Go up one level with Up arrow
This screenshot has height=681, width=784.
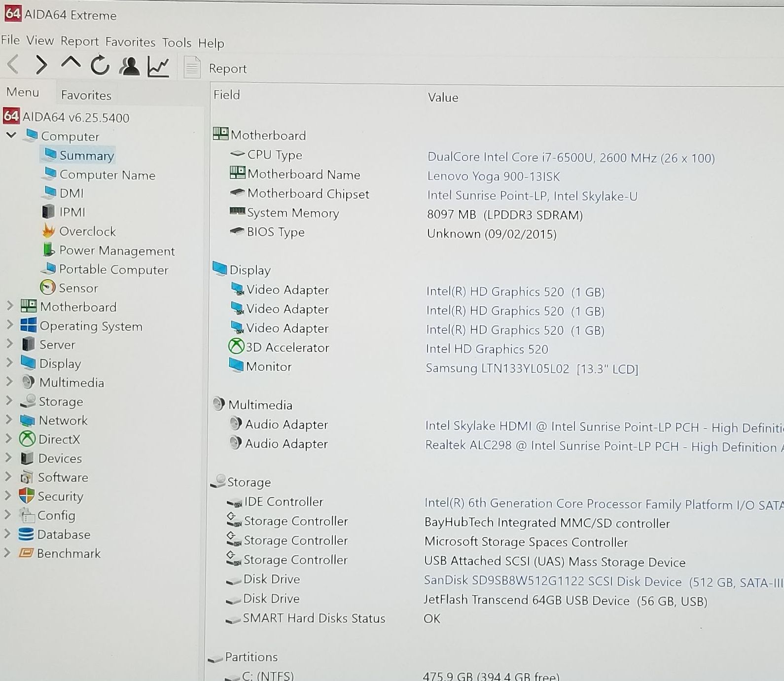(x=71, y=64)
